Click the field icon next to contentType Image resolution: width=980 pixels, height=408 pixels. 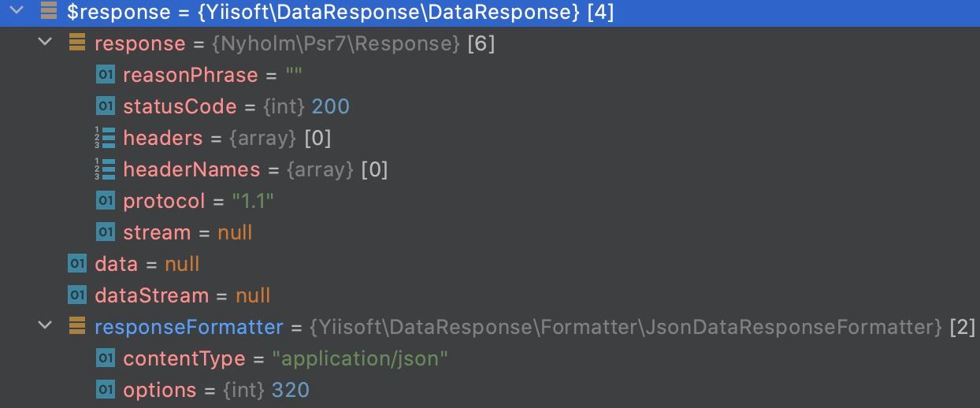pyautogui.click(x=106, y=358)
